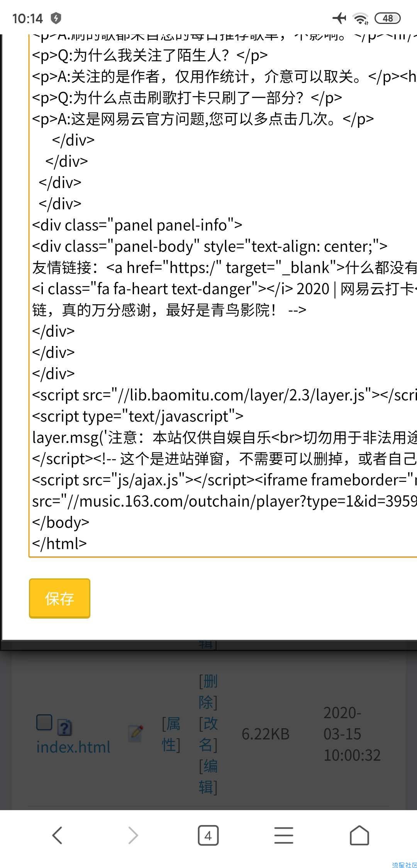Image resolution: width=417 pixels, height=868 pixels.
Task: Click the layer.js script src line
Action: click(x=224, y=395)
